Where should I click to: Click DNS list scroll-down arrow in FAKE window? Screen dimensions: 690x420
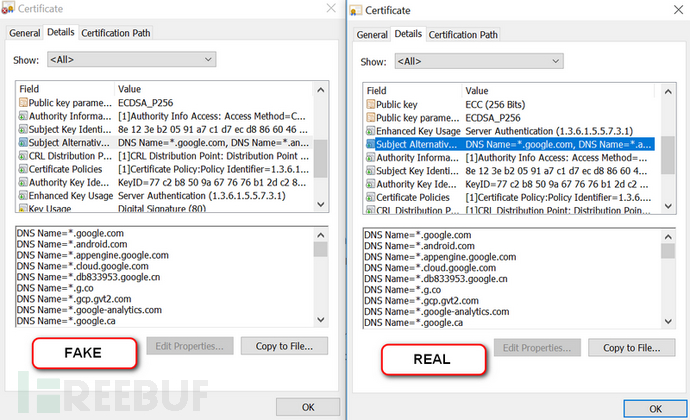[x=321, y=320]
